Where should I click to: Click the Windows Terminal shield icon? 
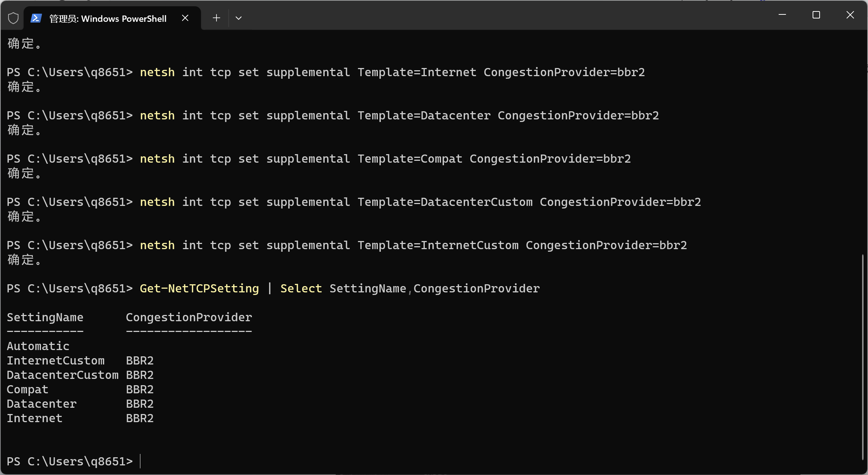click(13, 17)
